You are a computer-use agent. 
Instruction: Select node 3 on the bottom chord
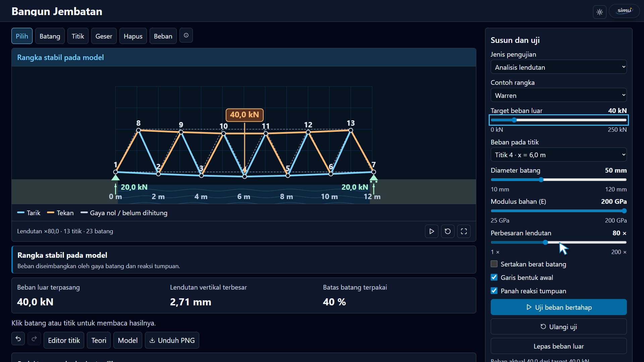point(201,176)
